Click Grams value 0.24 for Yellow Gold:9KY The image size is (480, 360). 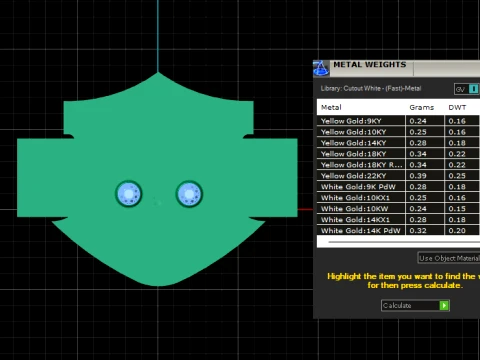418,121
